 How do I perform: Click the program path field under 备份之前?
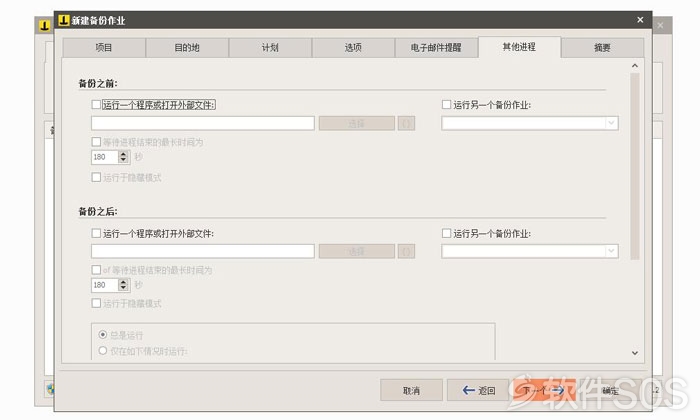click(203, 123)
